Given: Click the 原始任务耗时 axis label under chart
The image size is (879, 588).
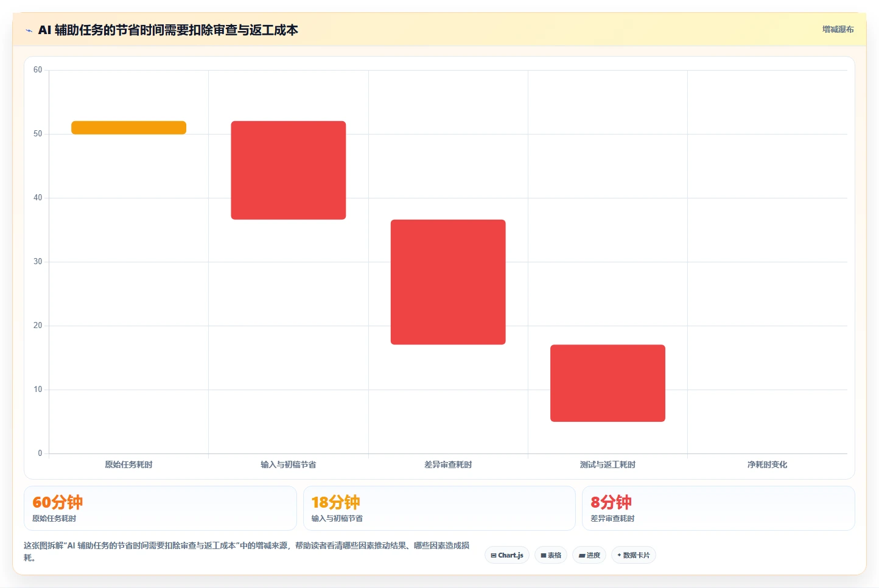Looking at the screenshot, I should (128, 464).
